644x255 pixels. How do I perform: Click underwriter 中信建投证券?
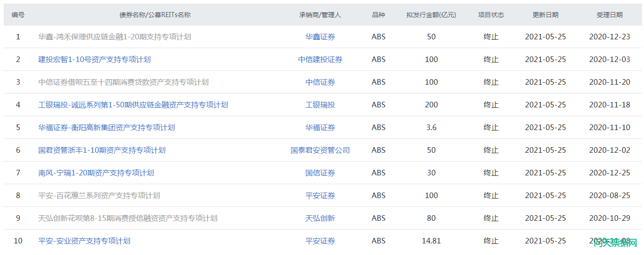point(320,59)
